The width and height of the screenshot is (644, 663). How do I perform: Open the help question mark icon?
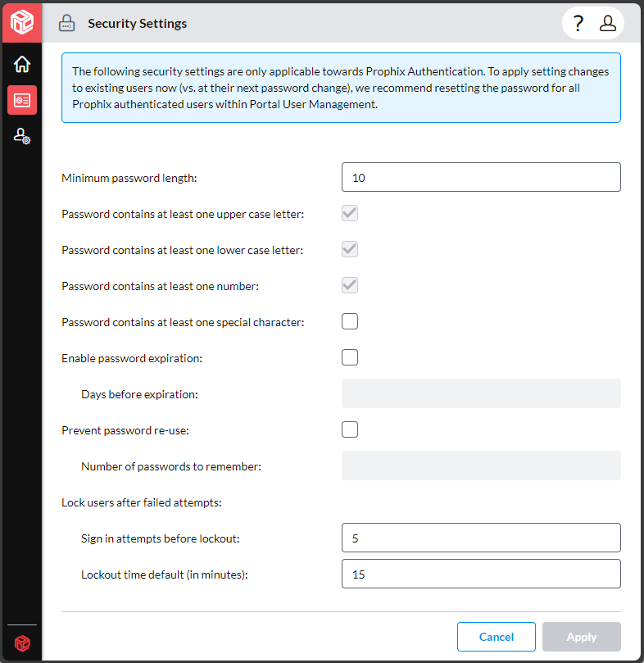[x=578, y=23]
